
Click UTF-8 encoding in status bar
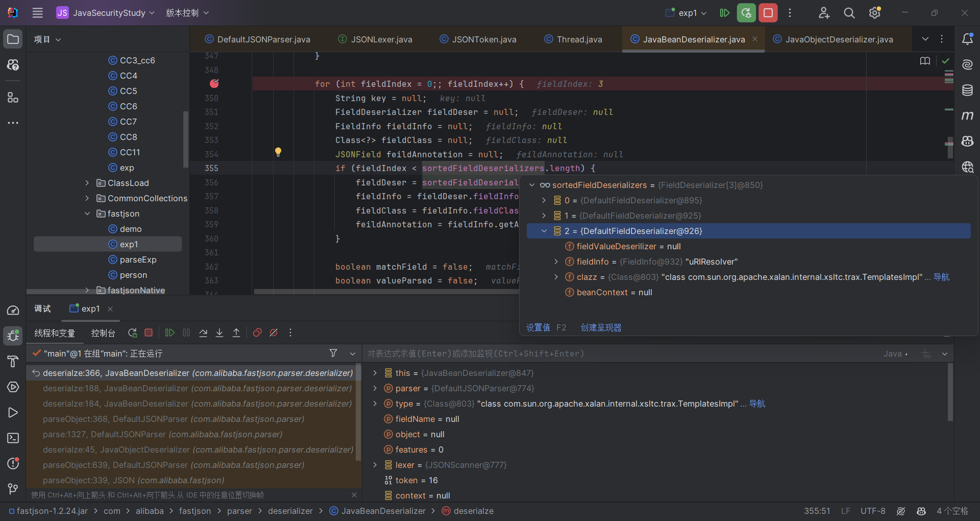click(x=873, y=511)
